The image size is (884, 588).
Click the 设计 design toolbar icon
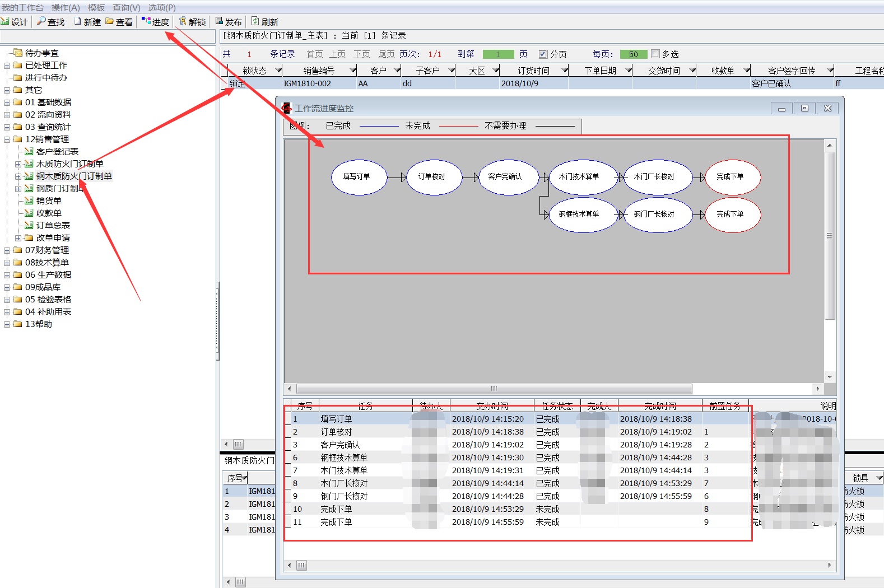14,22
